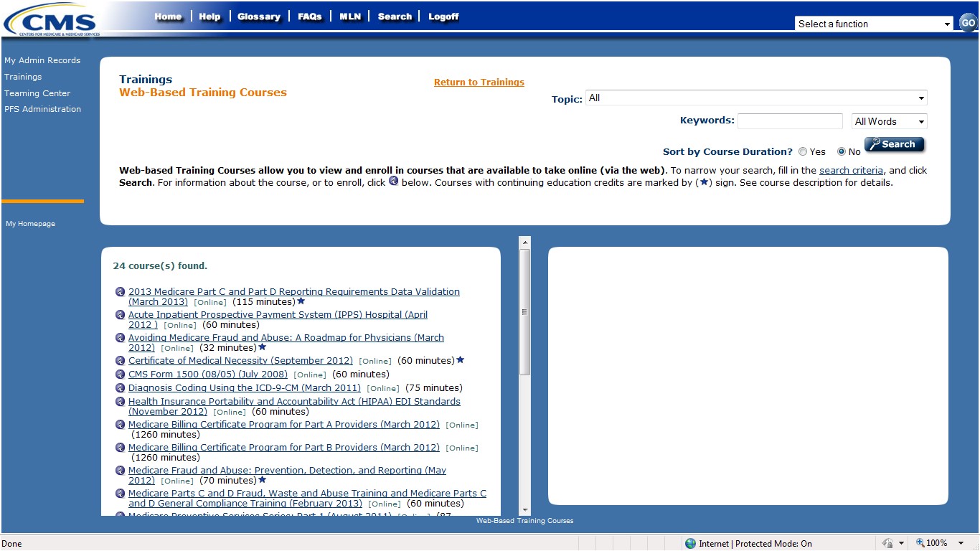This screenshot has height=551, width=980.
Task: Open Diagnosis Coding Using the ICD-9-CM course link
Action: pos(245,388)
